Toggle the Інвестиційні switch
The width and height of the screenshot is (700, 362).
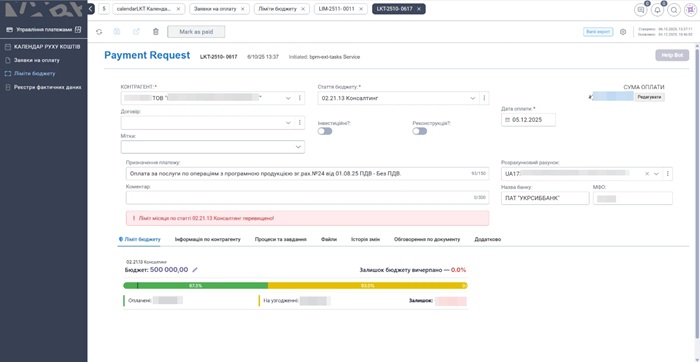tap(325, 131)
